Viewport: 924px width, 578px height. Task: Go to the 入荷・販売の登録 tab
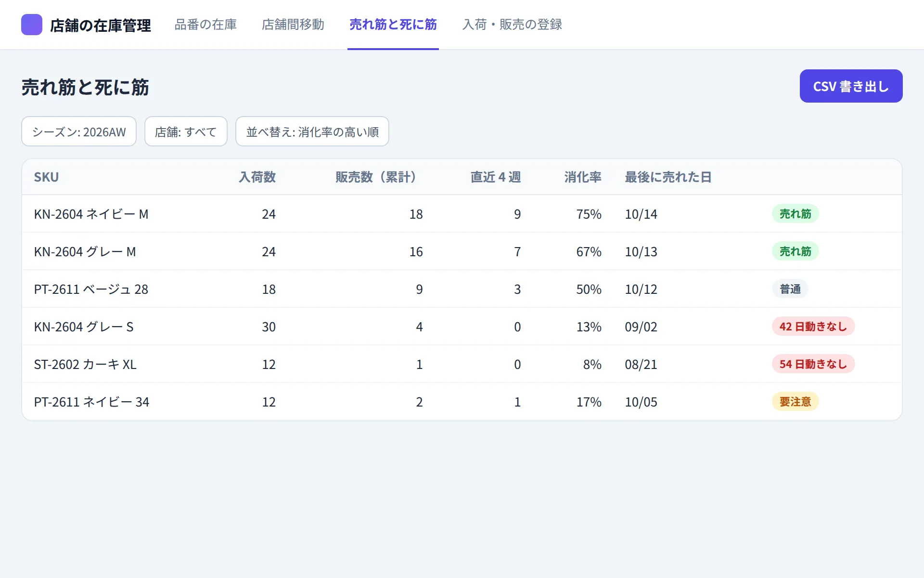pyautogui.click(x=512, y=25)
